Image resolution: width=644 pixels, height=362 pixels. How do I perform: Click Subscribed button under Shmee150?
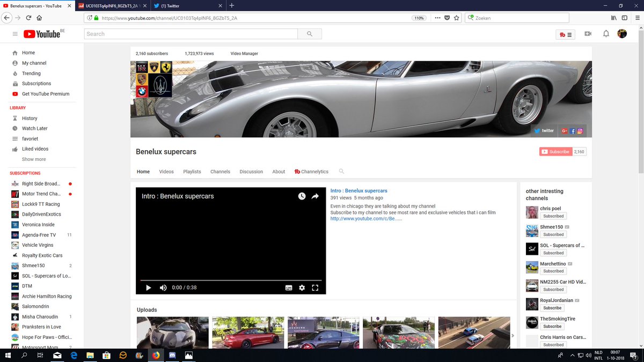(553, 234)
